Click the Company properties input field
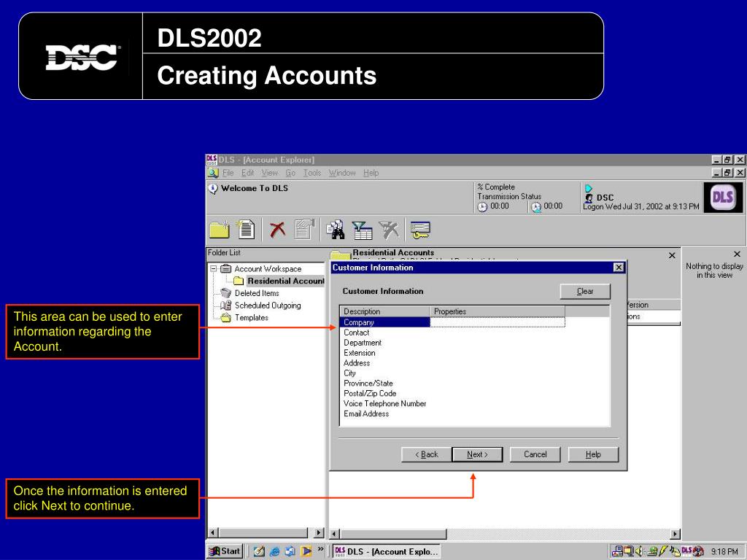This screenshot has height=560, width=747. tap(498, 322)
